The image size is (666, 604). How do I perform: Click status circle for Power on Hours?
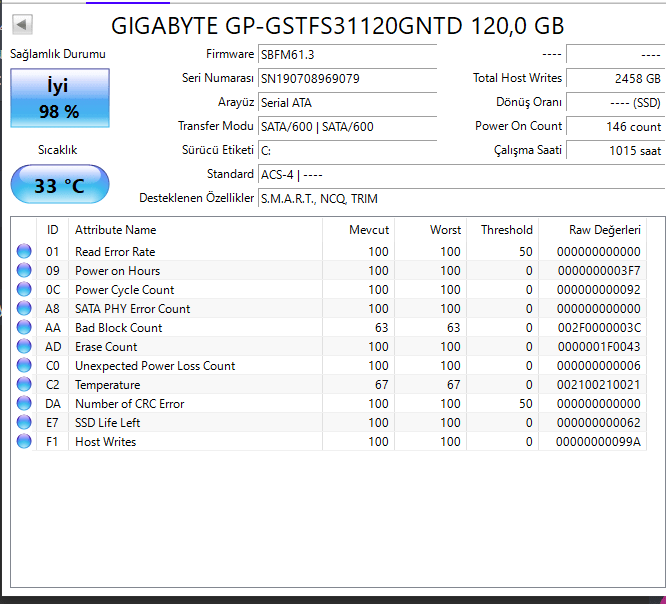24,271
